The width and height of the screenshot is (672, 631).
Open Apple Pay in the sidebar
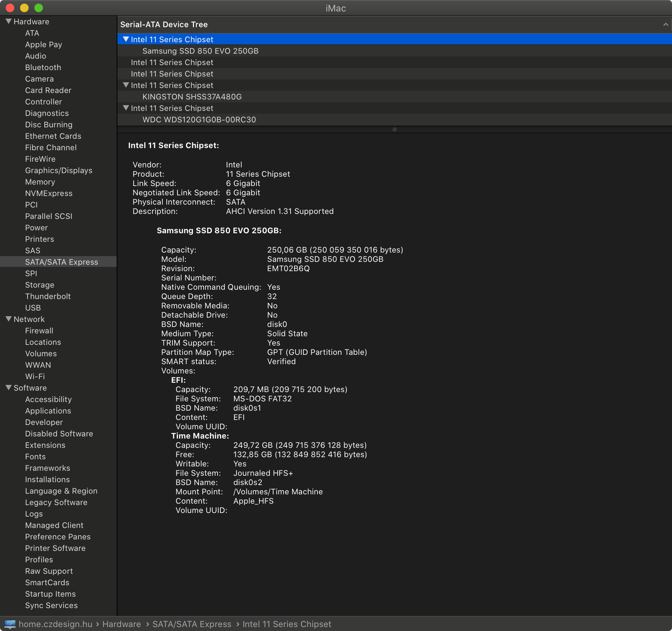coord(43,44)
